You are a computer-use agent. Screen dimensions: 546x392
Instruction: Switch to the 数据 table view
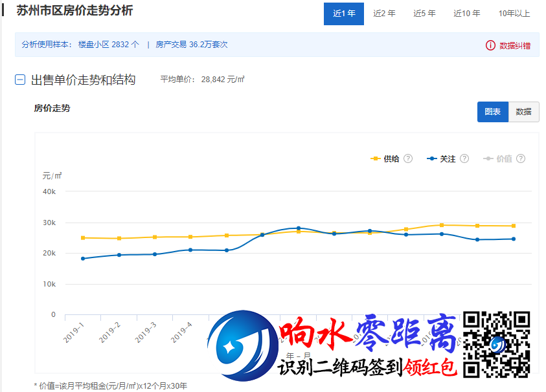coord(523,112)
